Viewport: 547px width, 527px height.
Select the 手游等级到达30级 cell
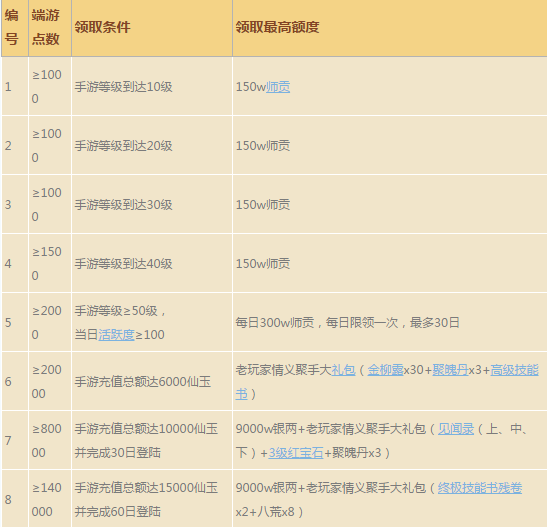(152, 204)
